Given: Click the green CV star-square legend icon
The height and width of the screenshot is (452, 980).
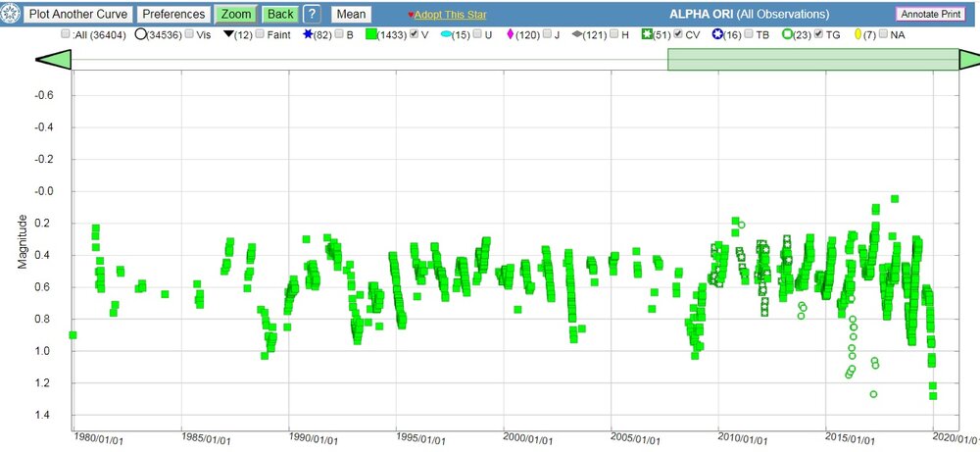Looking at the screenshot, I should [646, 34].
